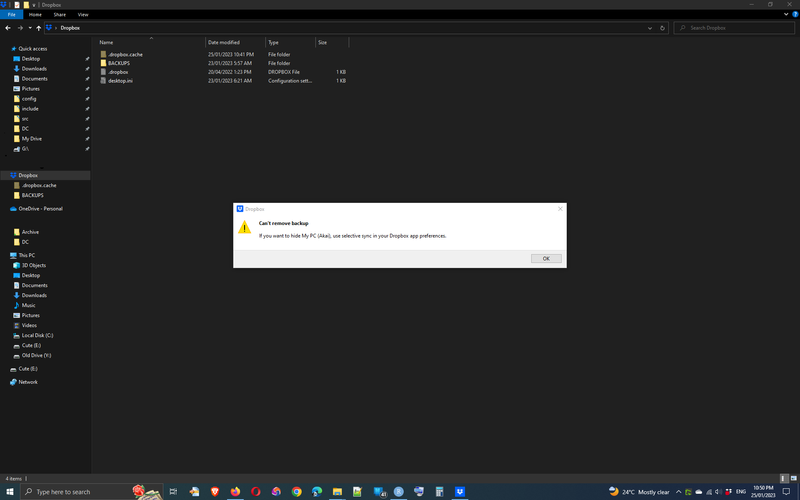Viewport: 800px width, 500px height.
Task: Click the Back navigation arrow
Action: [8, 28]
